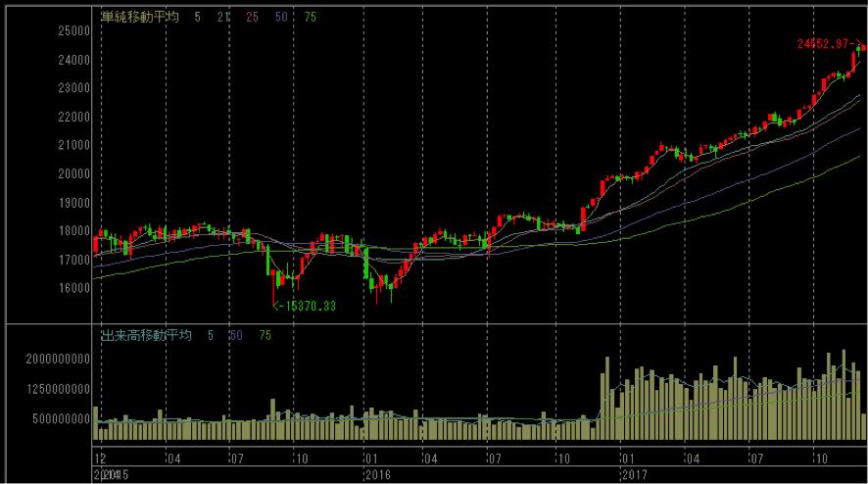The width and height of the screenshot is (868, 484).
Task: Select the 5-period volume moving average label
Action: click(x=210, y=335)
